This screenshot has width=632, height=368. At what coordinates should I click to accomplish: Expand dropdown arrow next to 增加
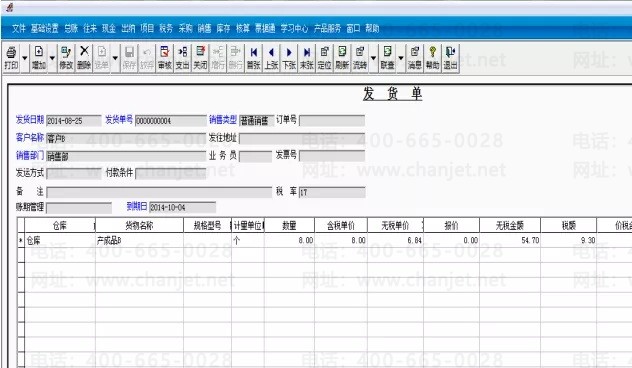52,58
